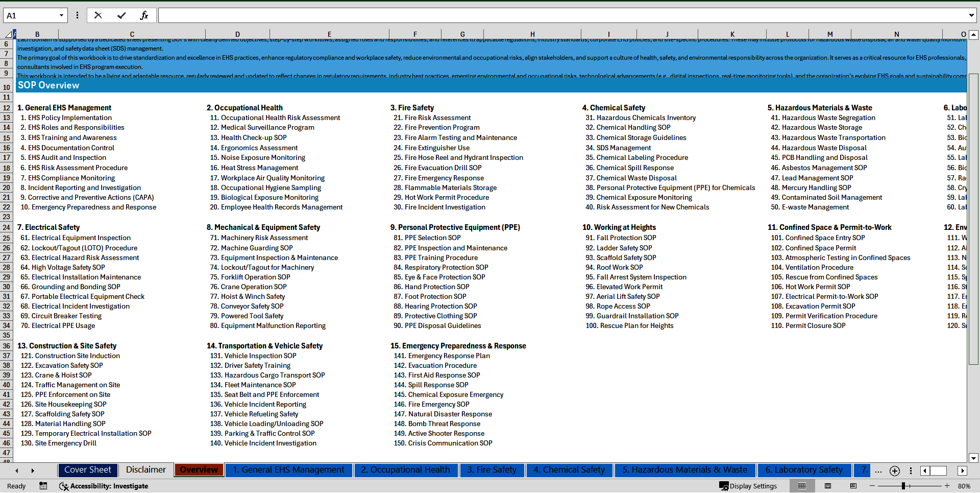This screenshot has height=493, width=980.
Task: Open Display Settings in status bar
Action: [748, 486]
